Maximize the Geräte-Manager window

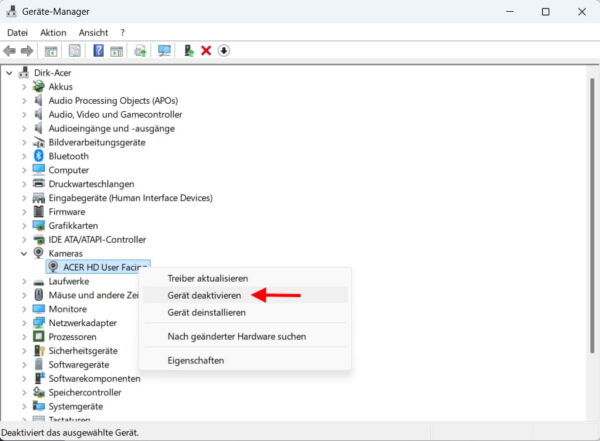546,12
